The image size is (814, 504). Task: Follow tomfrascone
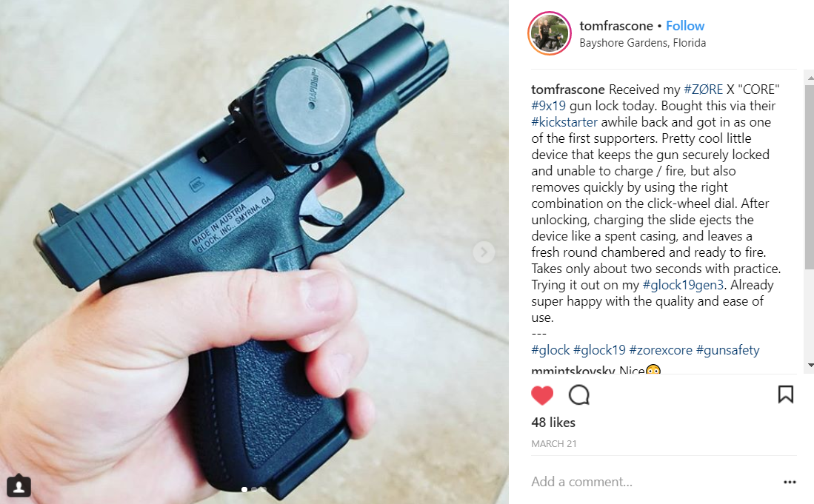[x=684, y=25]
